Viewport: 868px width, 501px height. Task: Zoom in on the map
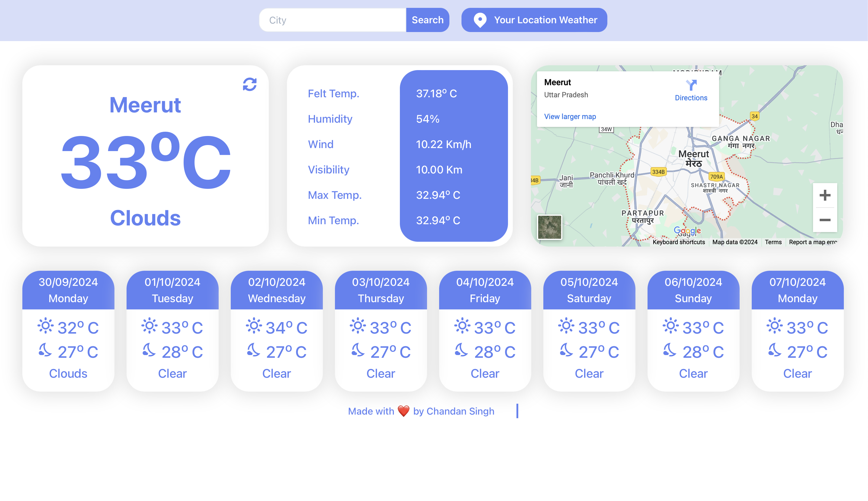coord(825,196)
